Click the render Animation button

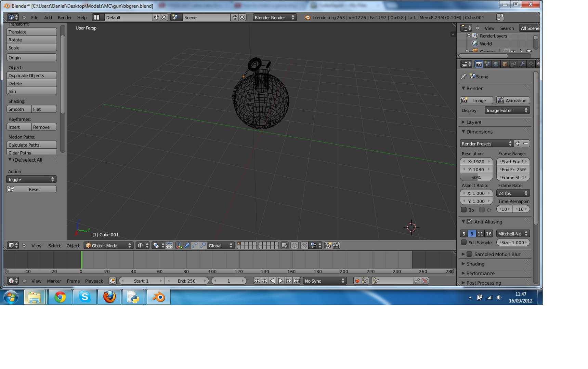513,100
